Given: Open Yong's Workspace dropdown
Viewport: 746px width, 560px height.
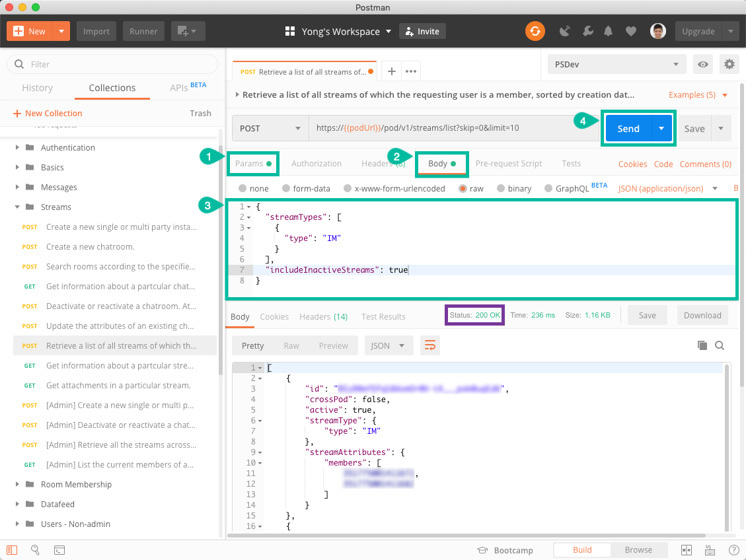Looking at the screenshot, I should (x=389, y=32).
